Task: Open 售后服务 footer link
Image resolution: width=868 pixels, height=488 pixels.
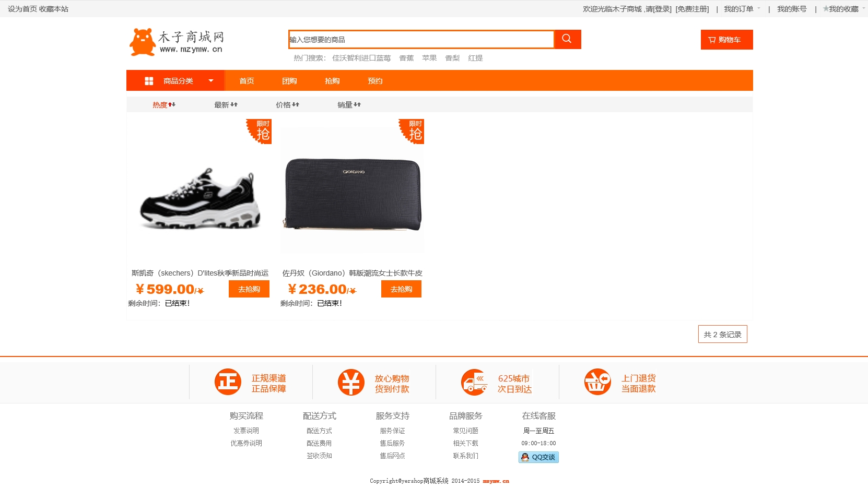Action: (392, 443)
